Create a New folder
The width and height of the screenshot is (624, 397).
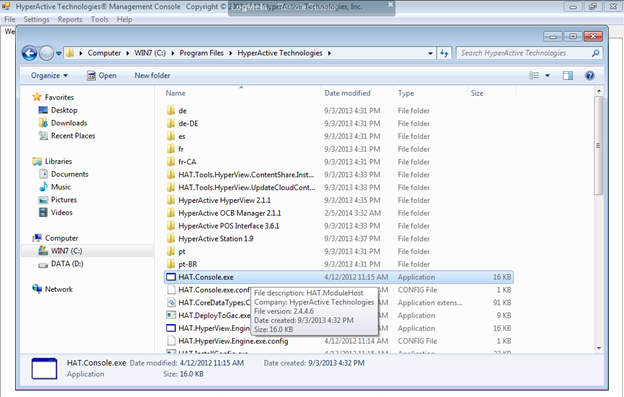(152, 76)
